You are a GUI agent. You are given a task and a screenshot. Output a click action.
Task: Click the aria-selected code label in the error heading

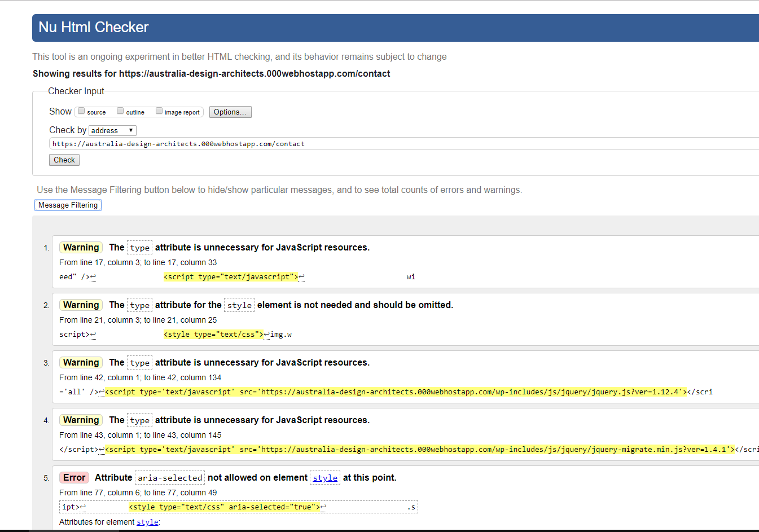click(x=170, y=478)
